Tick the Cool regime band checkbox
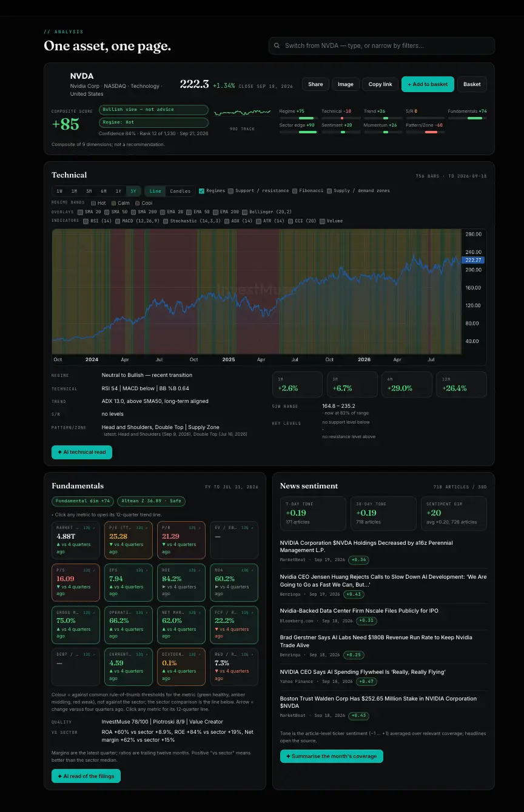 138,203
